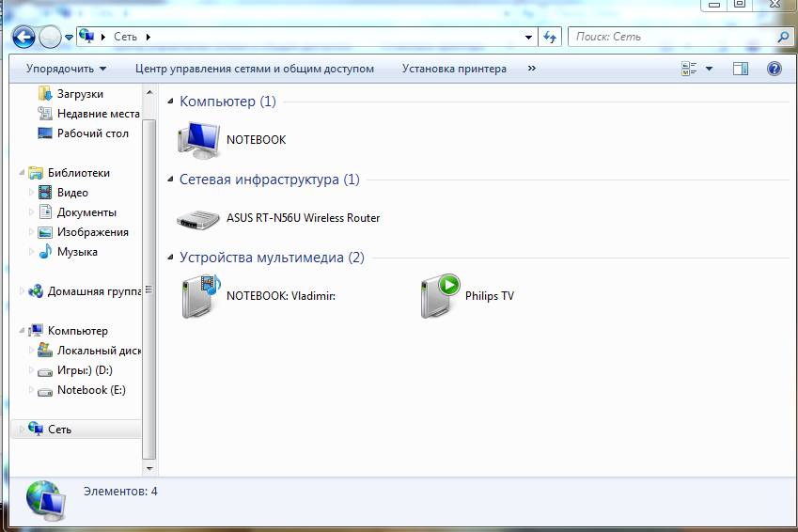Collapse the Компьютер (1) group
The image size is (798, 532).
tap(170, 102)
